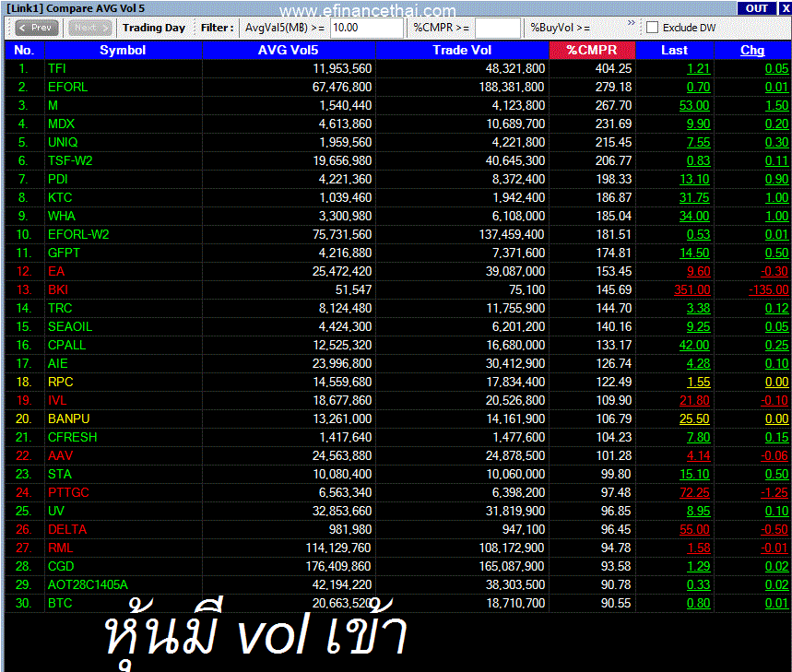792x672 pixels.
Task: Select the UV symbol
Action: pyautogui.click(x=56, y=511)
